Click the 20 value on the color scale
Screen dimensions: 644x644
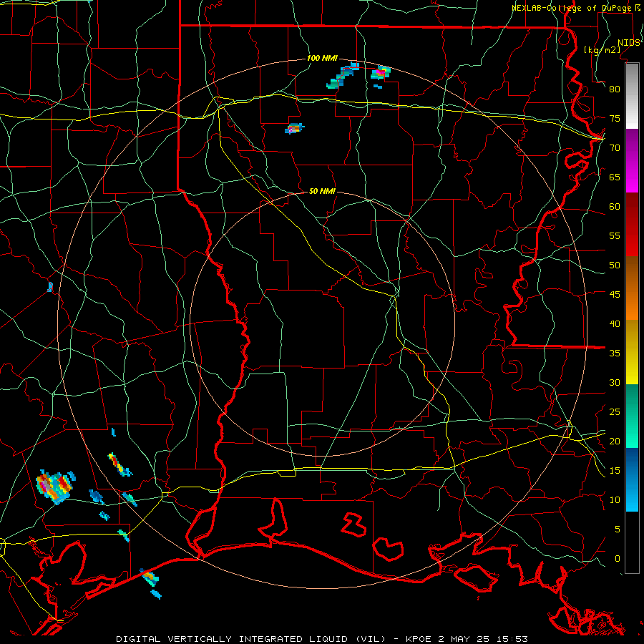click(x=615, y=441)
